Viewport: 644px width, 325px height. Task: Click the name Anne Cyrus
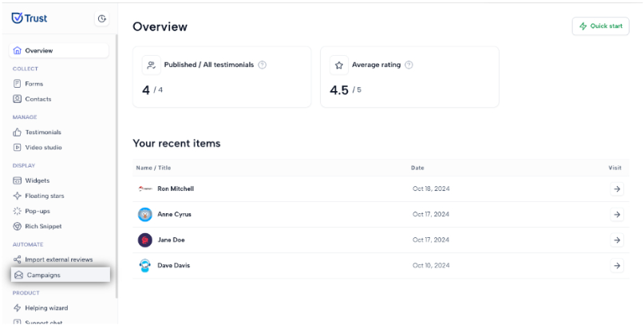[x=175, y=215]
